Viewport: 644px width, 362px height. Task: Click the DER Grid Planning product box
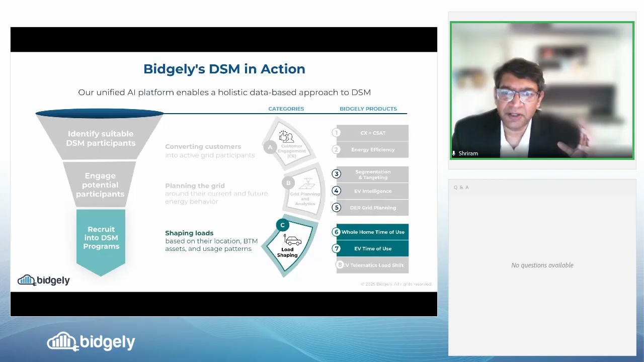click(372, 208)
